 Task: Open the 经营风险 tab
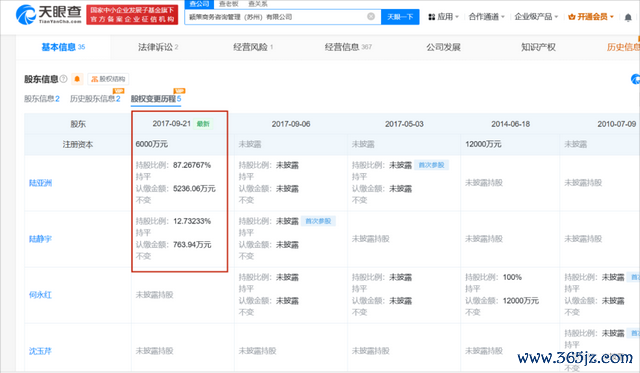253,47
